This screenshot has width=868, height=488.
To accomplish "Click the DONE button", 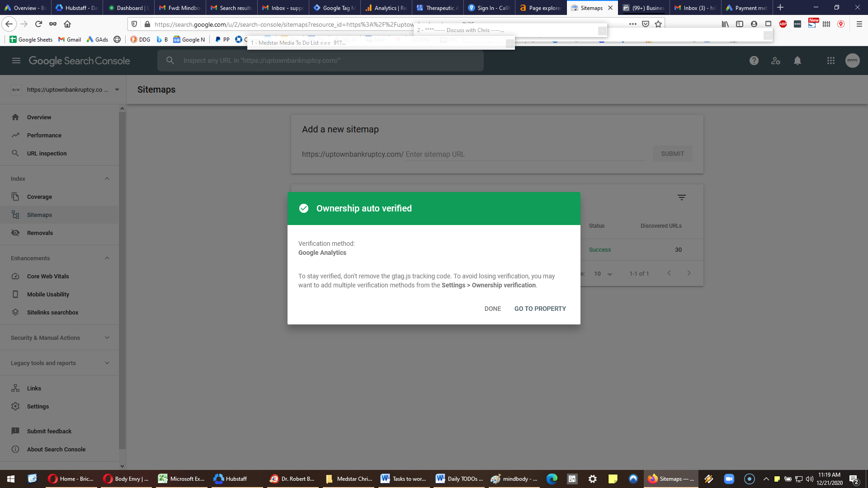I will point(493,309).
